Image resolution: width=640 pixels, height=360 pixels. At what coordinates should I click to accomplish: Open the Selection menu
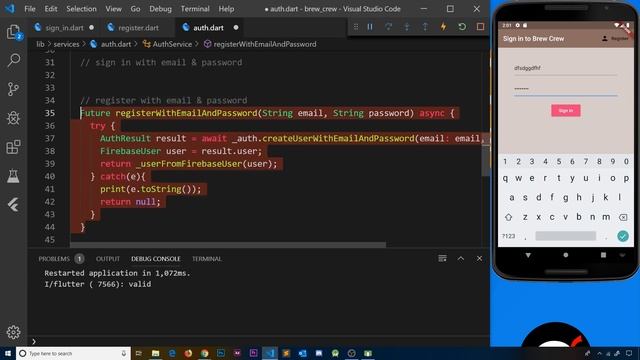81,9
